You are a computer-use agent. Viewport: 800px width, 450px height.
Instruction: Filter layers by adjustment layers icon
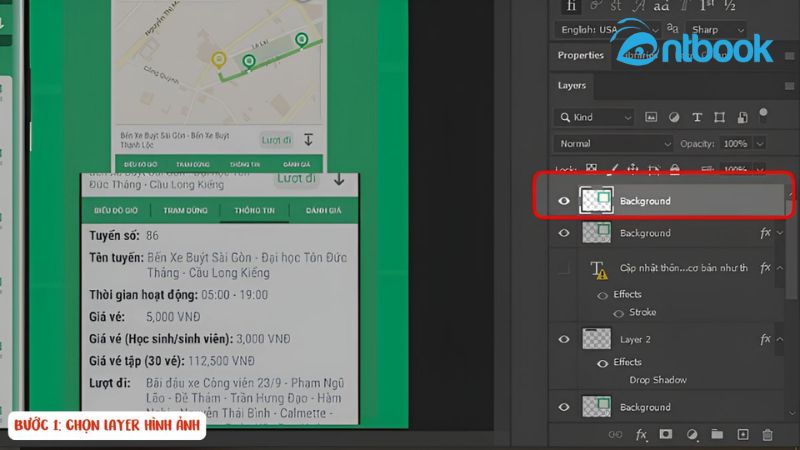[674, 117]
